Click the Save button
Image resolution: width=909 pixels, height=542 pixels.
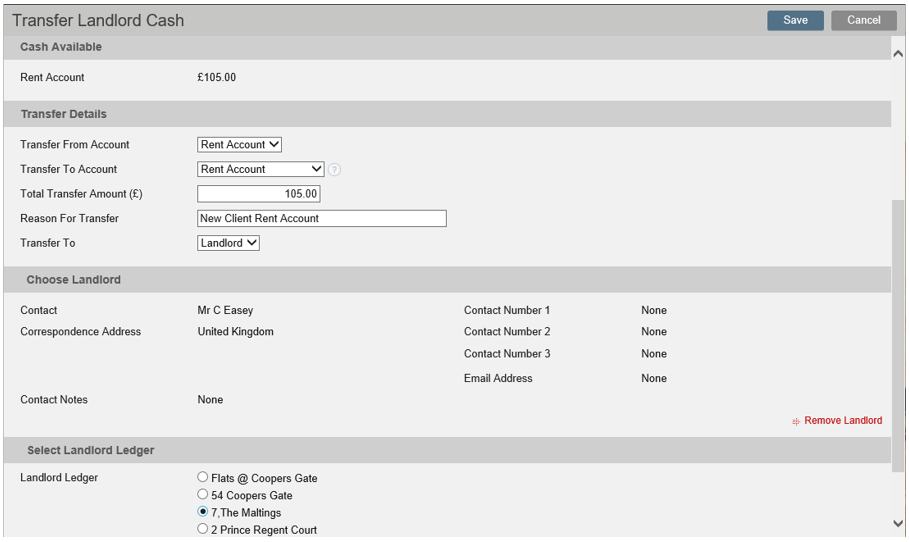pos(795,20)
